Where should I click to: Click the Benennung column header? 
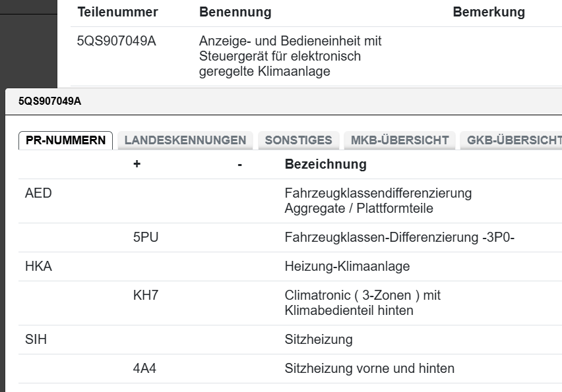click(235, 12)
